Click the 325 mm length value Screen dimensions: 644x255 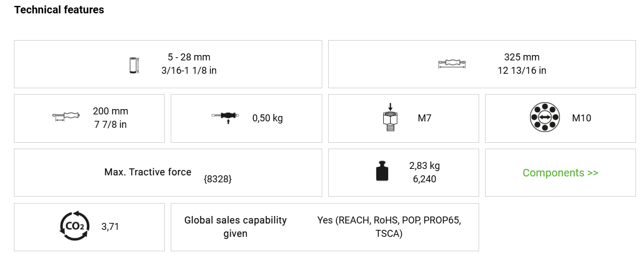tap(521, 57)
